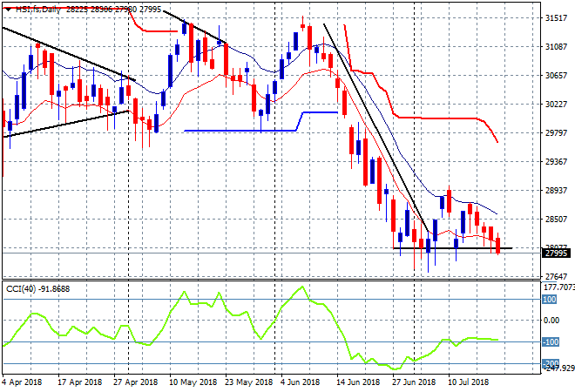Click the 30227 price axis label
Image resolution: width=575 pixels, height=392 pixels.
556,104
